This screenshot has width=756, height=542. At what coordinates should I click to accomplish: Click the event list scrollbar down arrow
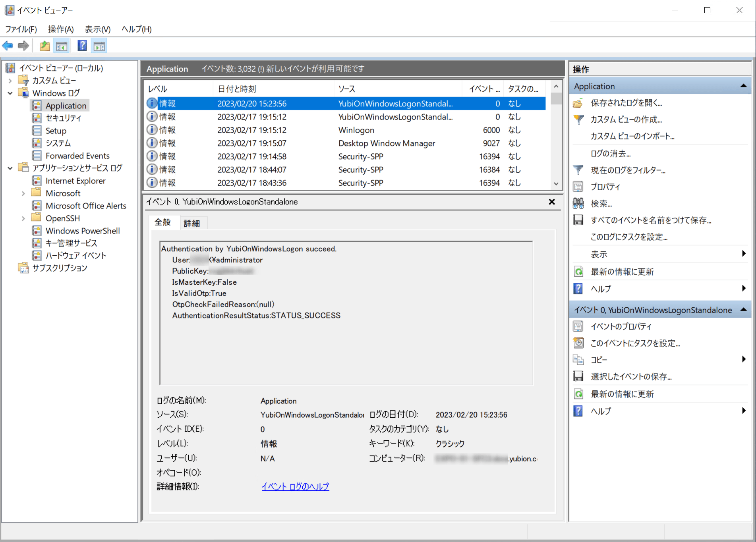coord(556,184)
